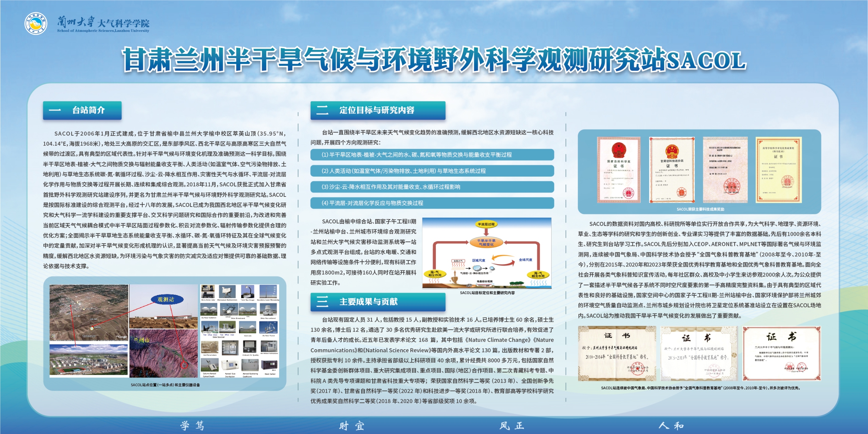Click the main SACOL poster title
The width and height of the screenshot is (868, 434).
pos(434,60)
